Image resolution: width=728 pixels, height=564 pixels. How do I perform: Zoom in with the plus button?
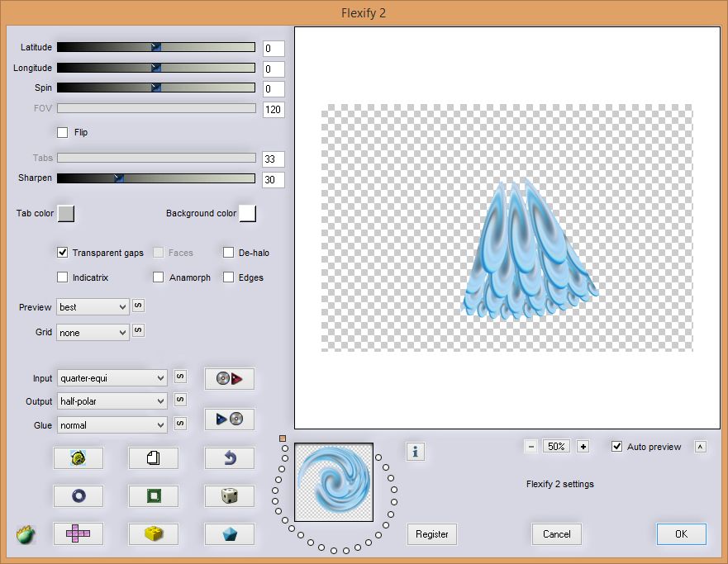[583, 447]
